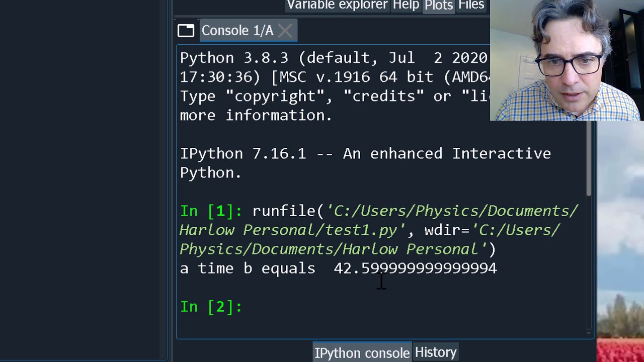Switch to the Files tab
This screenshot has height=362, width=644.
(471, 6)
